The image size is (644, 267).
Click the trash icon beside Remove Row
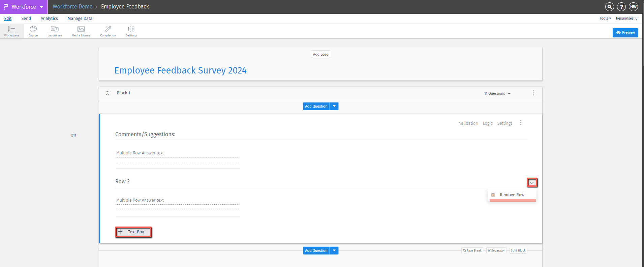click(493, 195)
